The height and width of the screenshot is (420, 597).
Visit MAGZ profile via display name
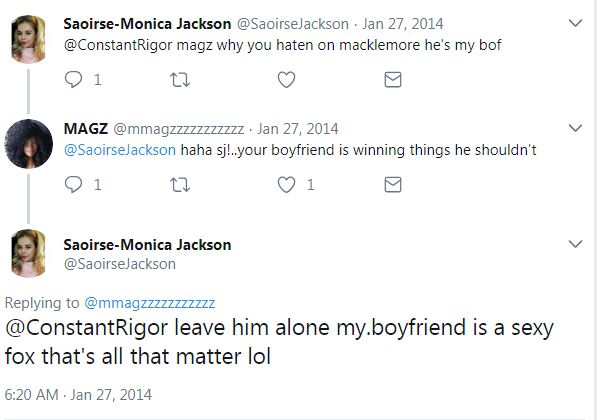pyautogui.click(x=86, y=129)
